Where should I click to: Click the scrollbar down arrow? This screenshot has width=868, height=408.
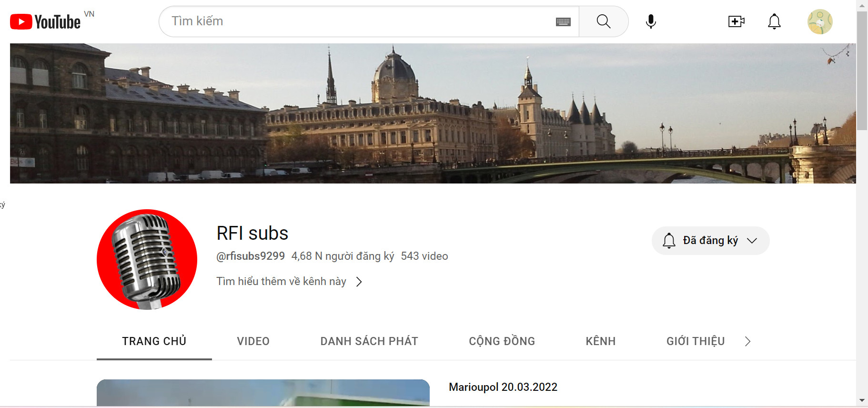coord(862,400)
